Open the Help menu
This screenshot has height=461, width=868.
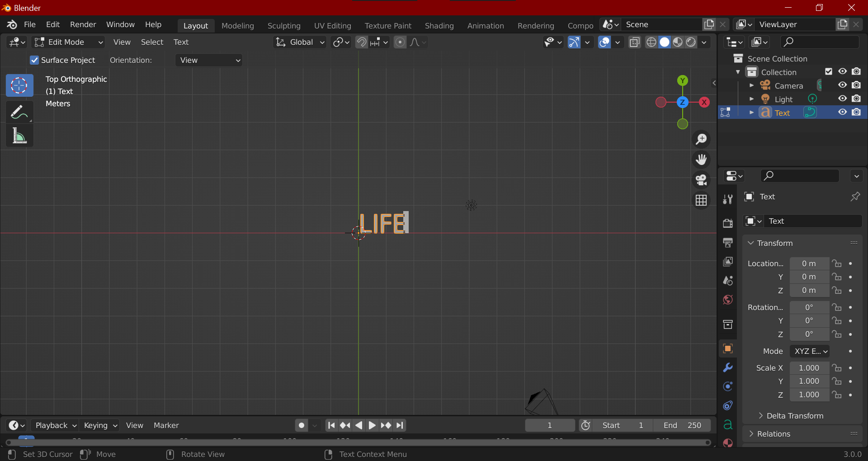point(153,24)
